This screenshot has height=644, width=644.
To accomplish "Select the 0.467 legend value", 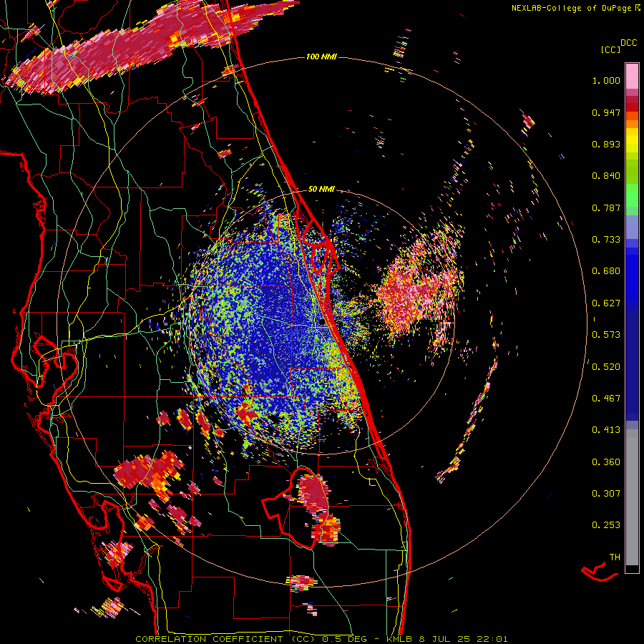I will 606,399.
